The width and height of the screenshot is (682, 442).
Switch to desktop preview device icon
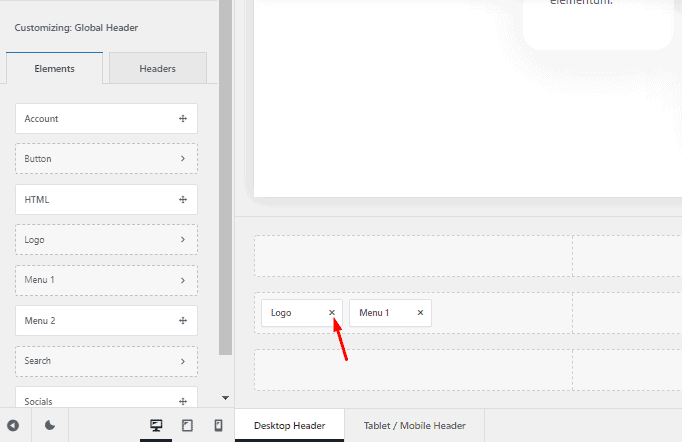tap(156, 425)
